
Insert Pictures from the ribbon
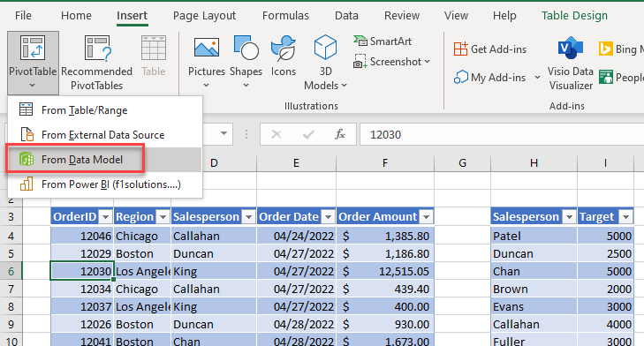206,63
